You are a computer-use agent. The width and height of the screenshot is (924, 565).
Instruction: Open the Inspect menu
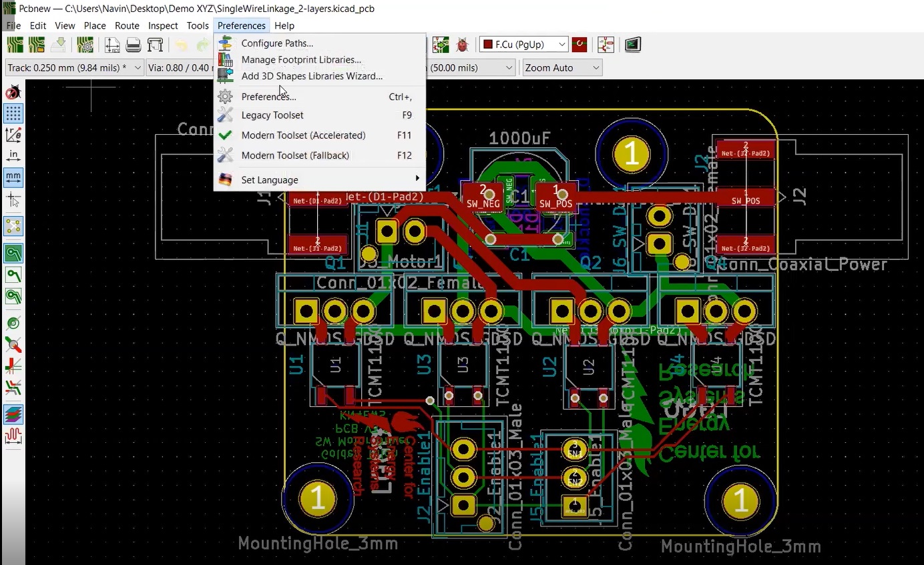163,25
